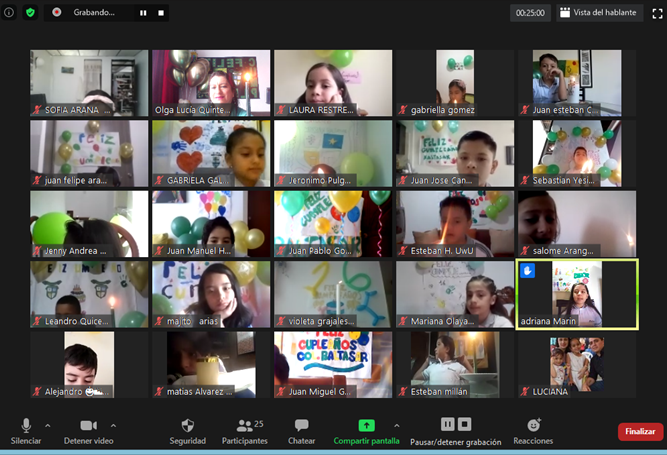
Task: Pause recording next to Grabando label
Action: (142, 13)
